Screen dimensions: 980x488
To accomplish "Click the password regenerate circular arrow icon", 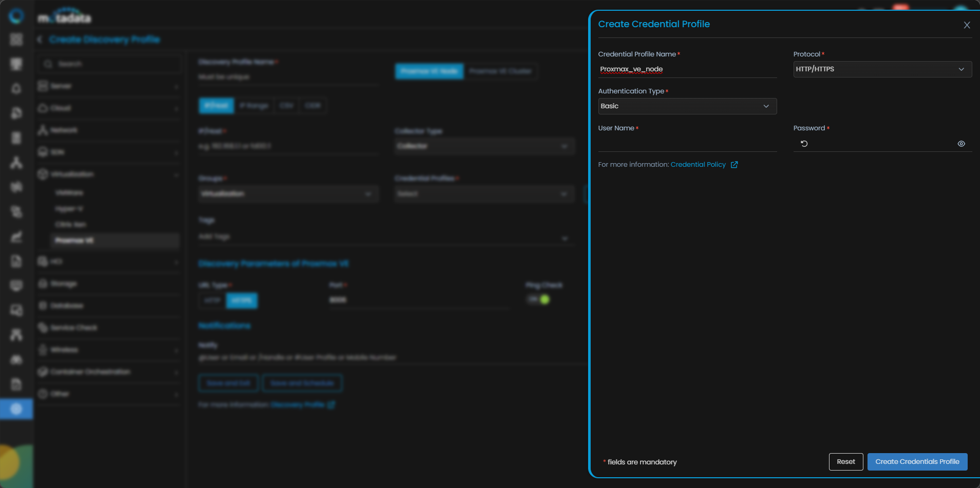I will (x=804, y=144).
